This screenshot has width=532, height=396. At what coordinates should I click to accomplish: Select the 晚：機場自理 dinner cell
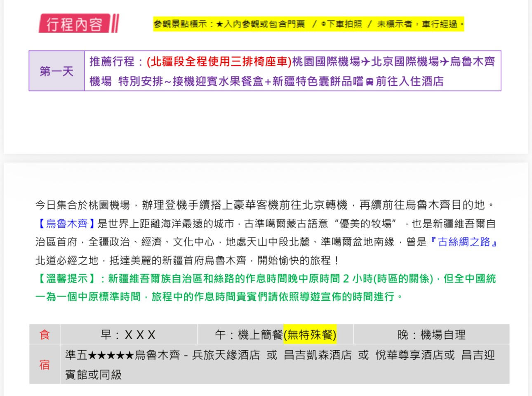pos(431,335)
